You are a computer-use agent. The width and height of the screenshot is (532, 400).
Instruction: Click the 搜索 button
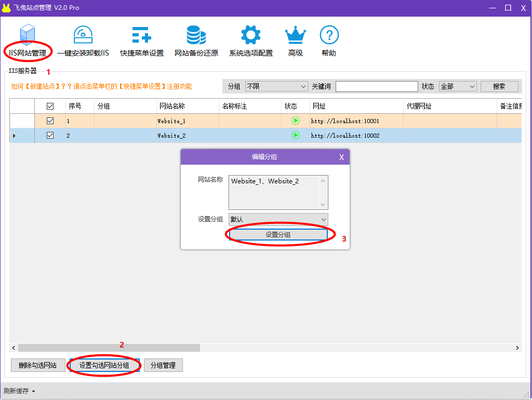(x=499, y=86)
